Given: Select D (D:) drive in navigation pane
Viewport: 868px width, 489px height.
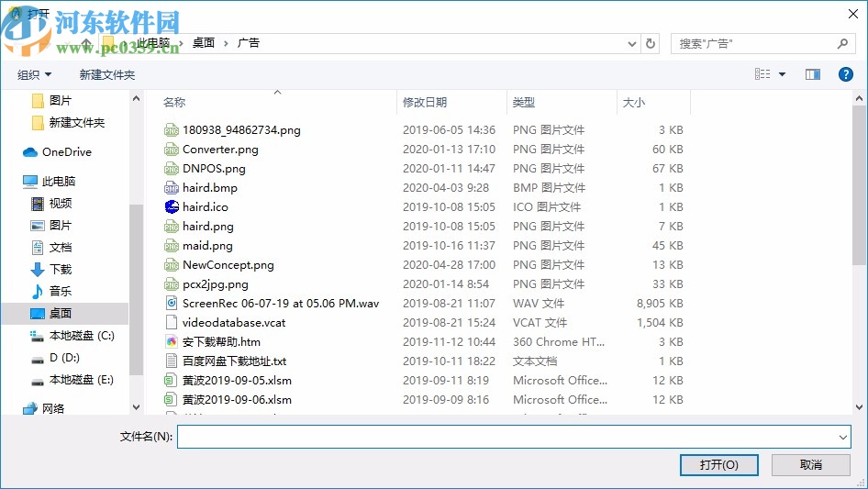Looking at the screenshot, I should pos(64,358).
